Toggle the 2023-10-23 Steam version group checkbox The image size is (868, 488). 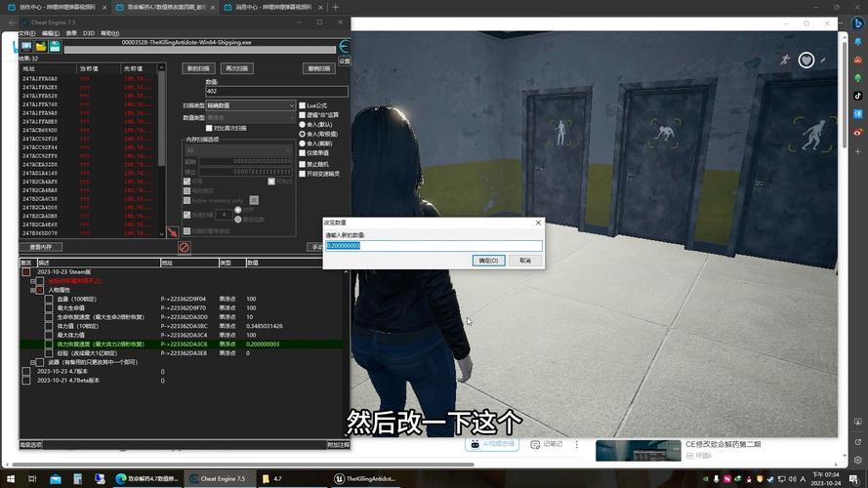click(26, 271)
